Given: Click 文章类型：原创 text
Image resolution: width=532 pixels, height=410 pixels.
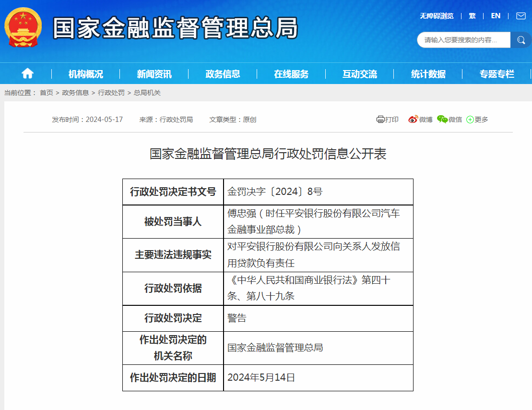Looking at the screenshot, I should click(233, 120).
